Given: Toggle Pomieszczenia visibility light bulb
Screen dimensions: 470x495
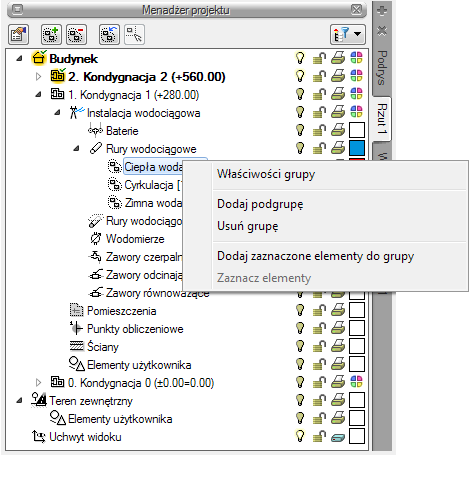Looking at the screenshot, I should 300,310.
